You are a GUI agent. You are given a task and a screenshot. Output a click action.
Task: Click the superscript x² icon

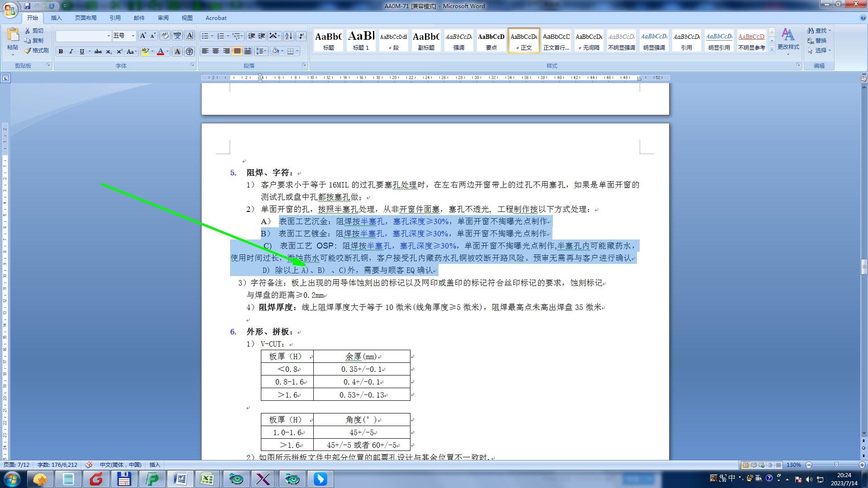tap(119, 52)
